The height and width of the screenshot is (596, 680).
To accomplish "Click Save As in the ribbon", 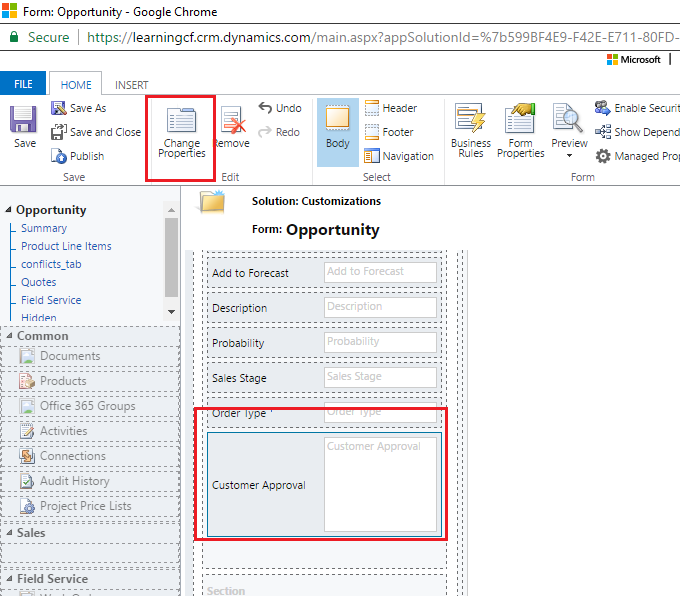I will 78,108.
